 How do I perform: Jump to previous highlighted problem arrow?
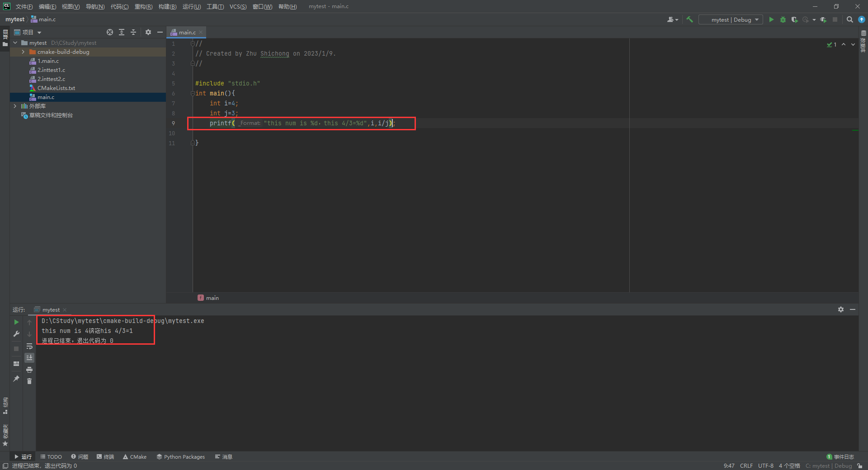pyautogui.click(x=844, y=45)
